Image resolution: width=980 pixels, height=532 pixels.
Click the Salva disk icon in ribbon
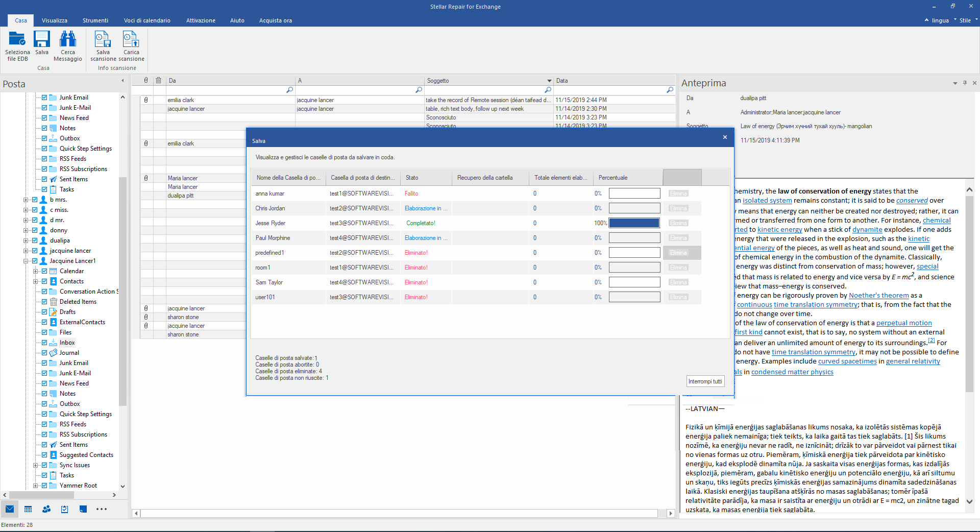[x=42, y=39]
